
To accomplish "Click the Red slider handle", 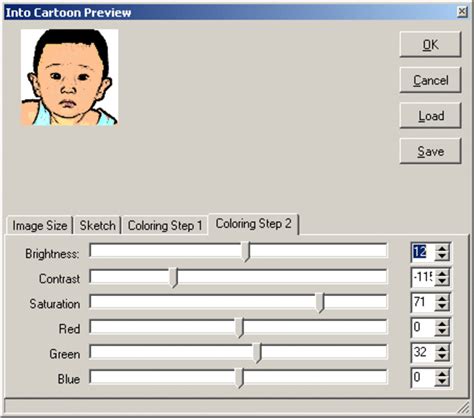I will pos(239,327).
